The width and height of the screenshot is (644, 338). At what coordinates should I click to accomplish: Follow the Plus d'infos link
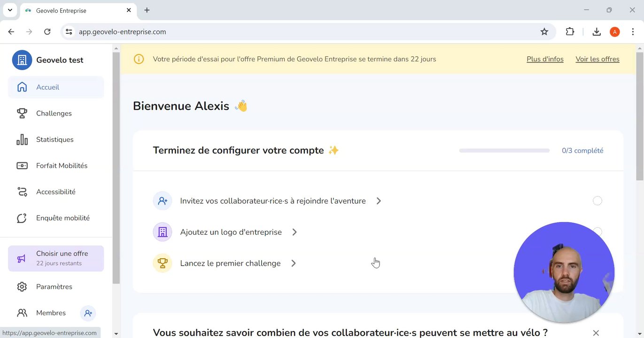[545, 59]
